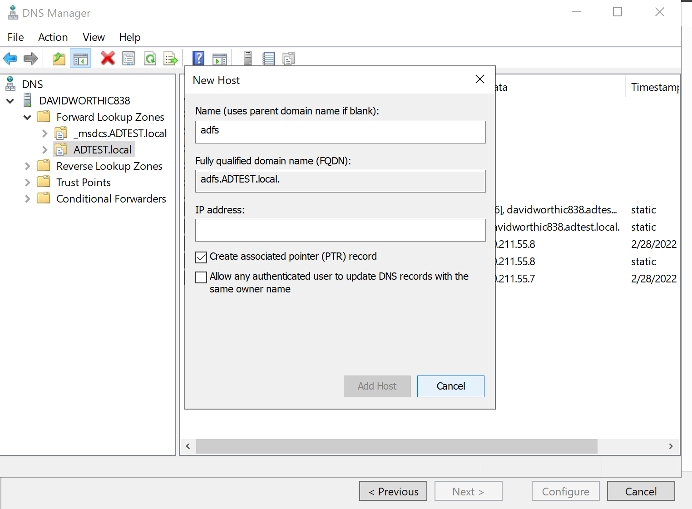Open Properties from the toolbar icon
Image resolution: width=692 pixels, height=509 pixels.
click(129, 59)
